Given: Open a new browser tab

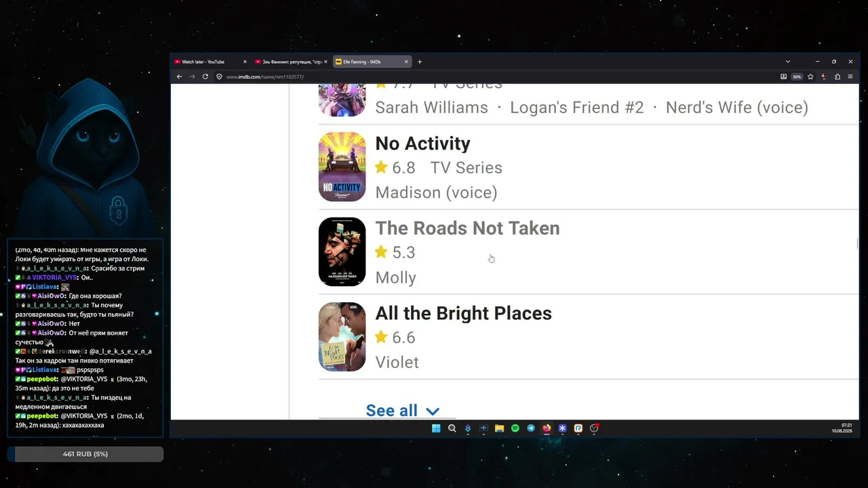Looking at the screenshot, I should coord(420,62).
